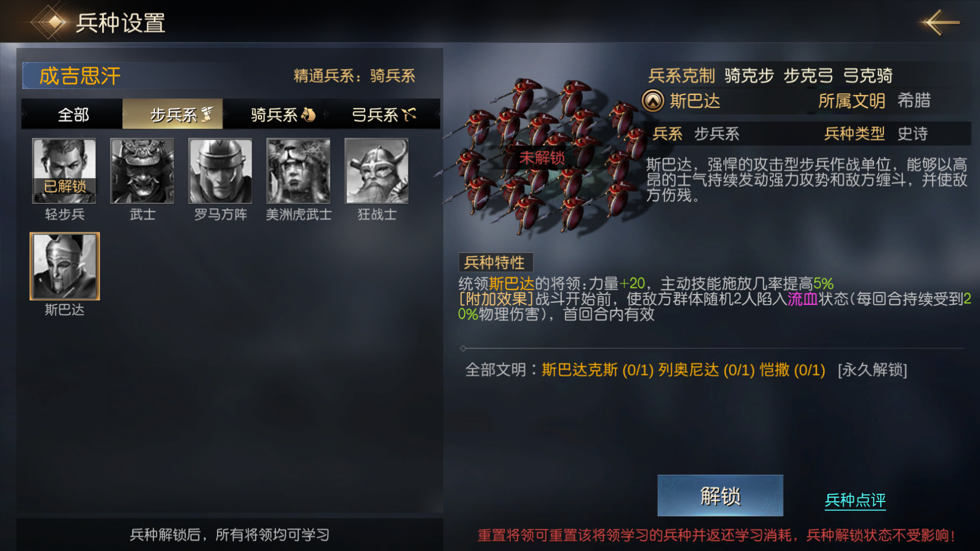Click the 永久解锁 bracket label
This screenshot has width=980, height=551.
pos(872,370)
